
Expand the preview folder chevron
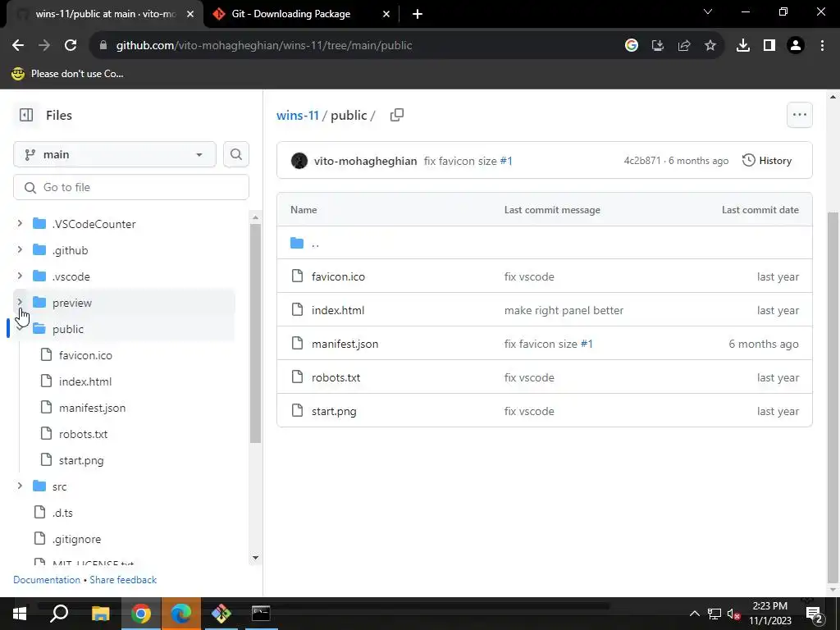pos(20,302)
